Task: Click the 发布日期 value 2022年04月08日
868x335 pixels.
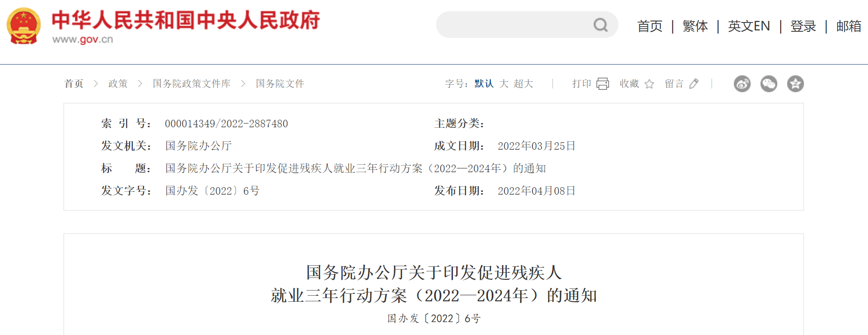Action: (x=537, y=191)
